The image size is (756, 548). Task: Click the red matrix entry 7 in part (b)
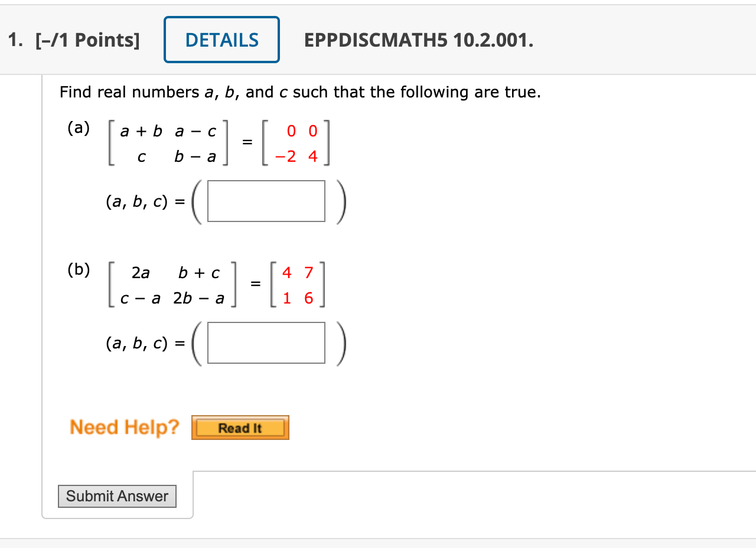(307, 273)
